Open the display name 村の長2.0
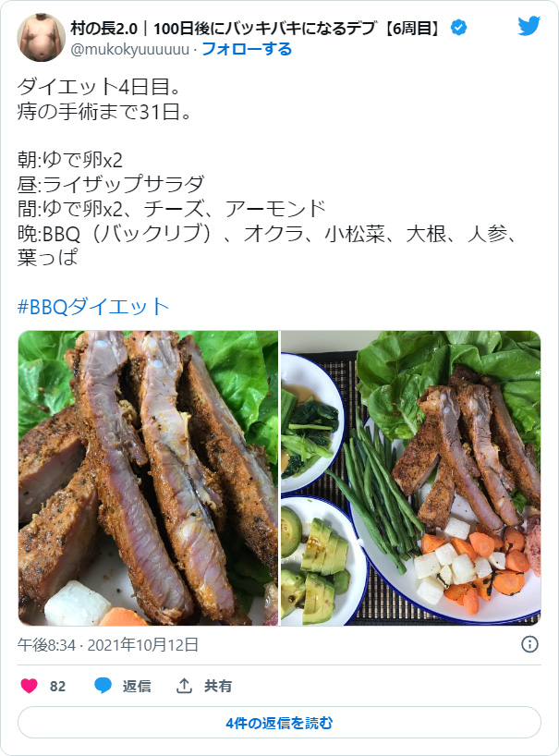Screen dimensions: 559x756 (x=104, y=29)
